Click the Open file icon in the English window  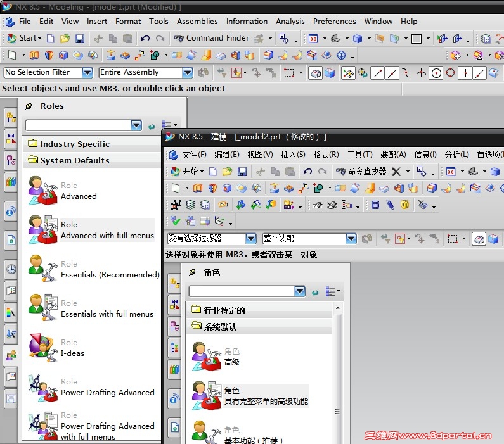65,39
